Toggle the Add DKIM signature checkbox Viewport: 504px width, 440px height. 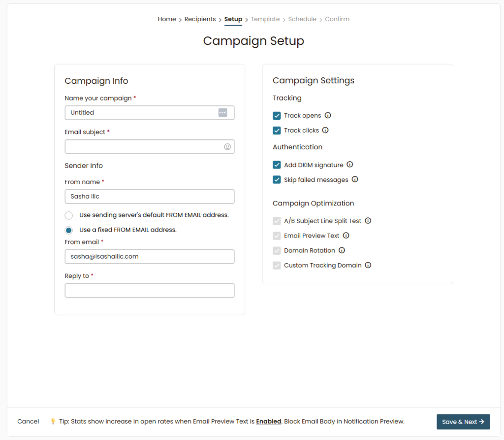coord(277,165)
